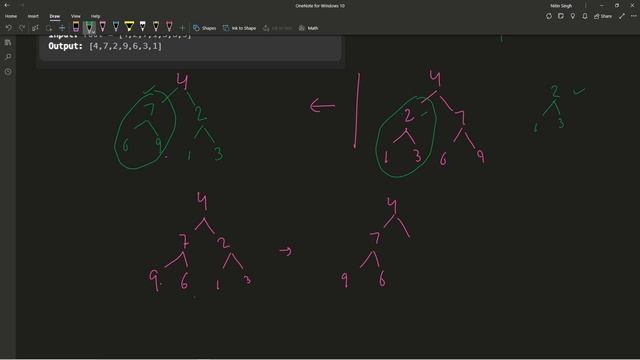
Task: Select the Draw ribbon tab
Action: coord(55,16)
